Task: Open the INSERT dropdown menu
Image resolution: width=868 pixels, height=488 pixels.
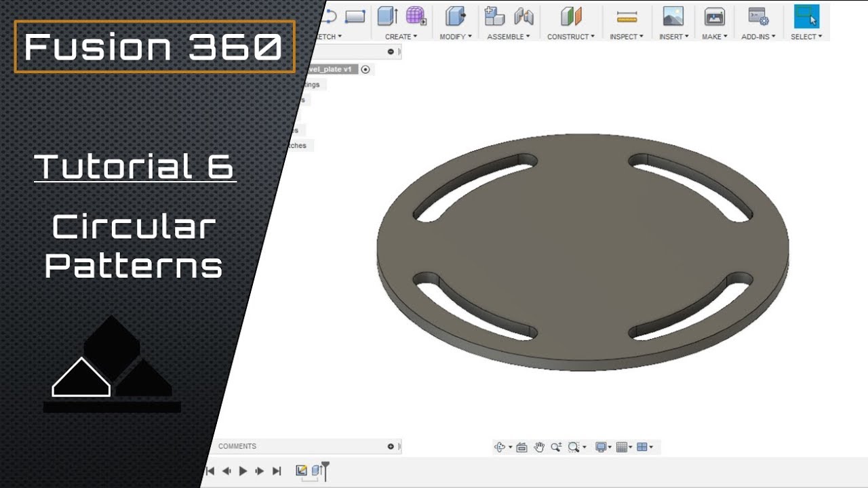Action: tap(673, 37)
